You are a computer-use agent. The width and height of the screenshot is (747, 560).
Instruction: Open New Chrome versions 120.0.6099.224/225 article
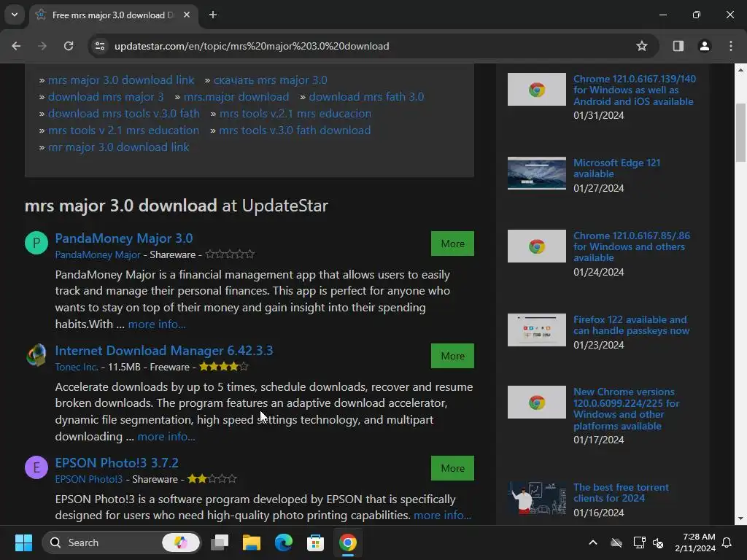(x=626, y=408)
